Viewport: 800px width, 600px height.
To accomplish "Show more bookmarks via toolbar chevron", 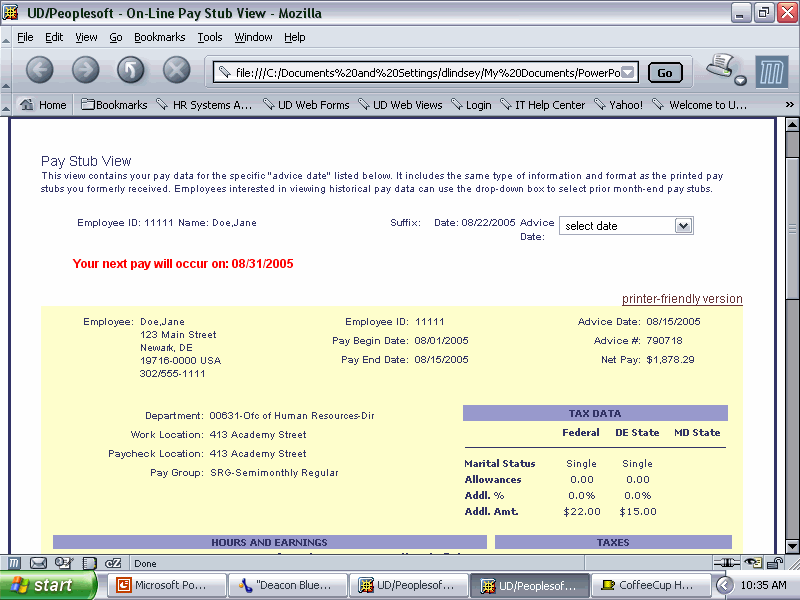I will tap(789, 105).
